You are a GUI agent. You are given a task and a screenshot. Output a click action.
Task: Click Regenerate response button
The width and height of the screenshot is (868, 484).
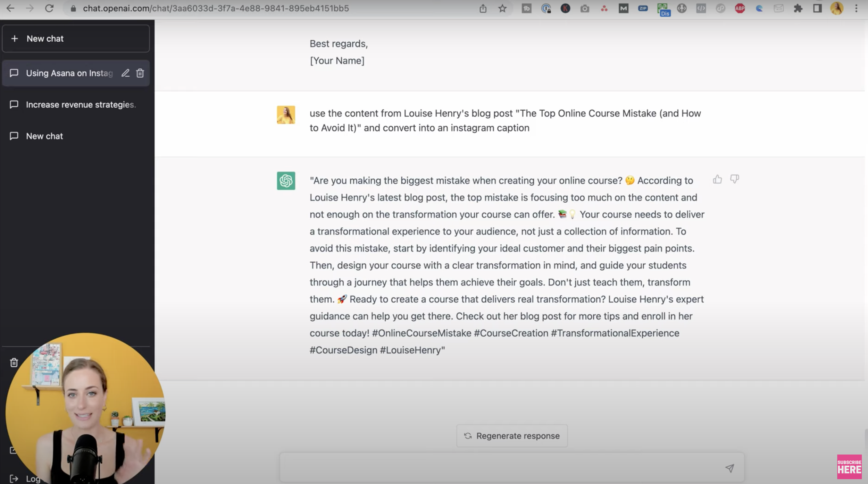pos(512,436)
